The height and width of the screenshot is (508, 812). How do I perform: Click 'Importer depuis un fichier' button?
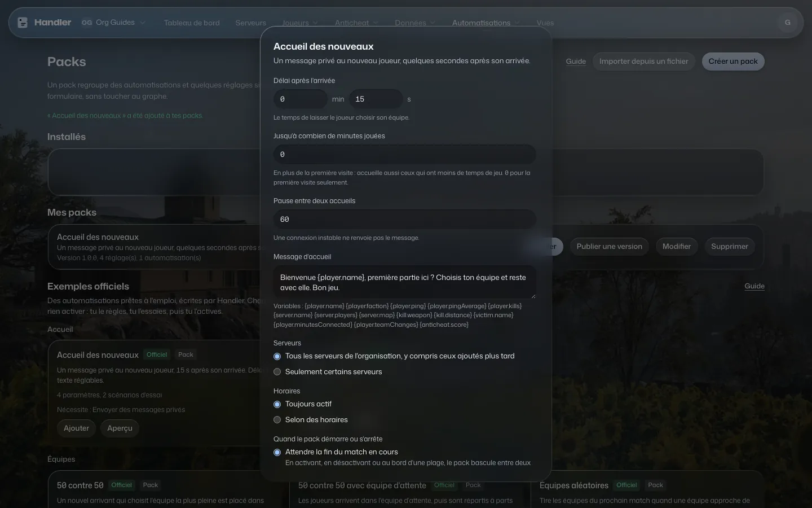(x=644, y=62)
